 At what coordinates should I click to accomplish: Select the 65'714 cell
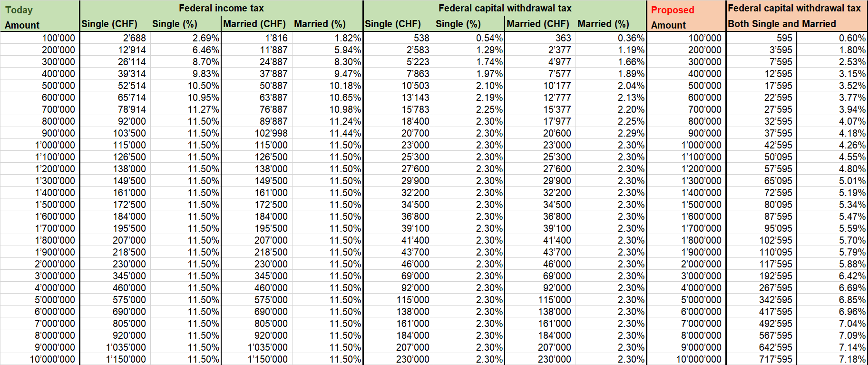pos(115,98)
